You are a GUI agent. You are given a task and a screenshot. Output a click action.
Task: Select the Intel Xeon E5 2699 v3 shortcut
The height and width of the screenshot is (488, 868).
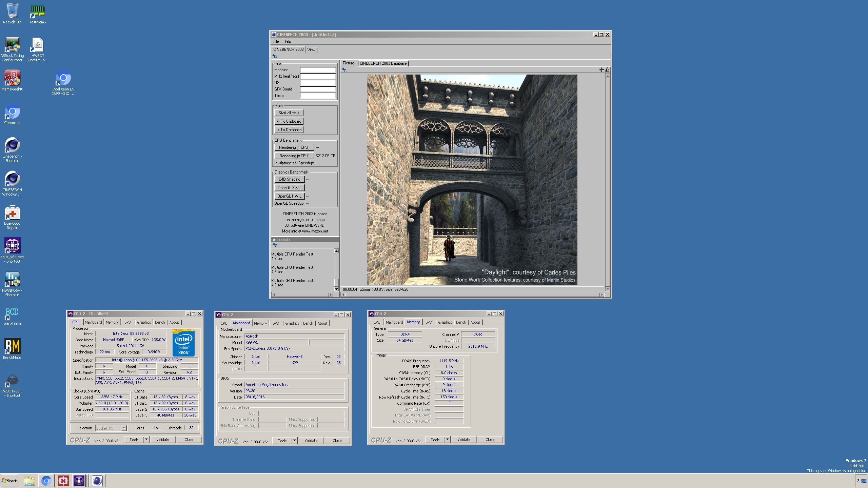point(63,83)
